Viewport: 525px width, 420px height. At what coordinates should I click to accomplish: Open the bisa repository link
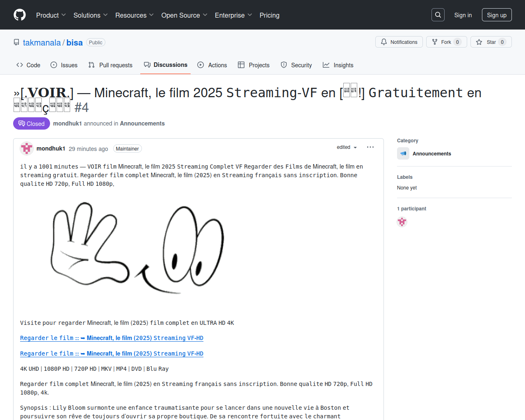[75, 43]
